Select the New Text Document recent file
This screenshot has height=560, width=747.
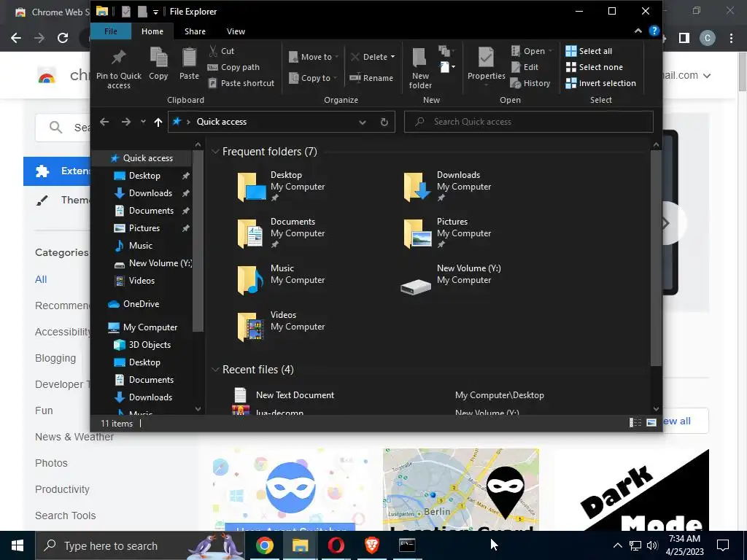(295, 395)
